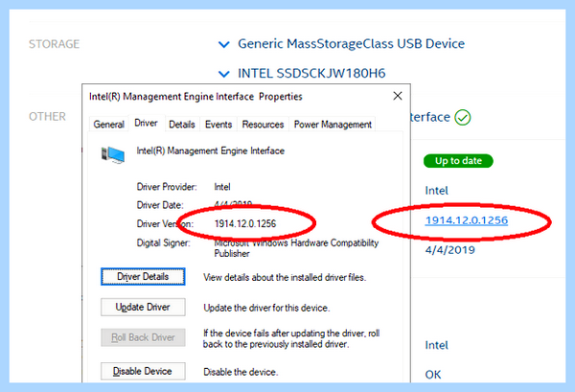The height and width of the screenshot is (392, 575).
Task: Go to Power Management tab
Action: 333,125
